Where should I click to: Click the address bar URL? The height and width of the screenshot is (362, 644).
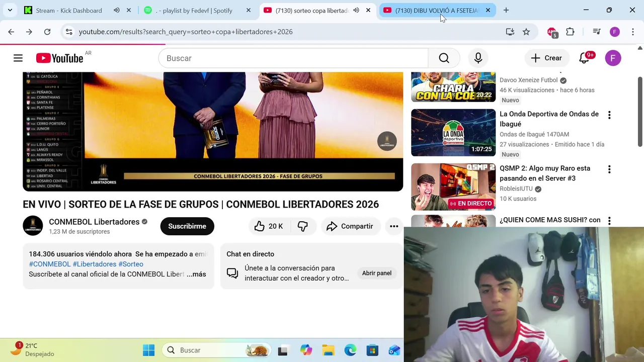(186, 32)
